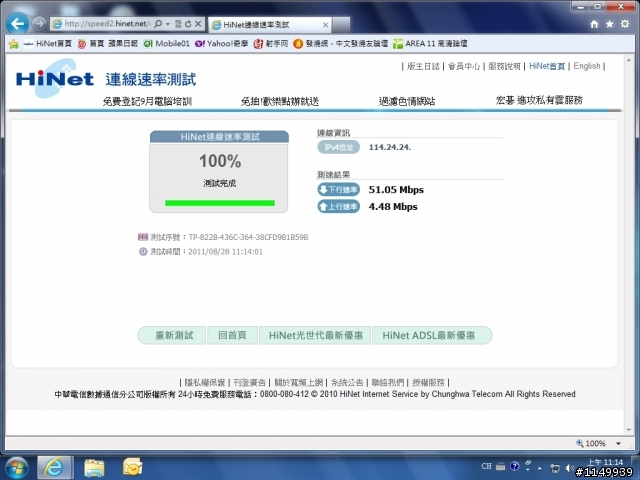Select the 4.48 Mbps upload result
This screenshot has height=480, width=640.
pyautogui.click(x=393, y=207)
